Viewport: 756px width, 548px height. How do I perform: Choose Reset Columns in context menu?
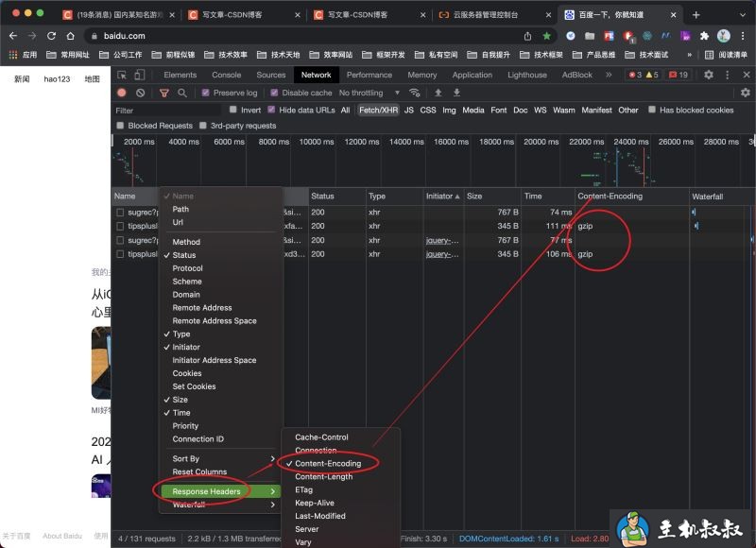coord(220,471)
